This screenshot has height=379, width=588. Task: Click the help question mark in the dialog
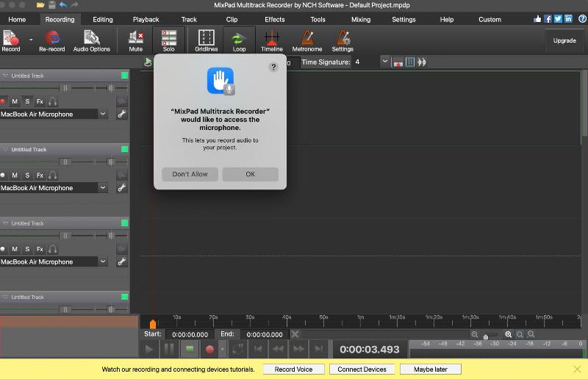[273, 67]
